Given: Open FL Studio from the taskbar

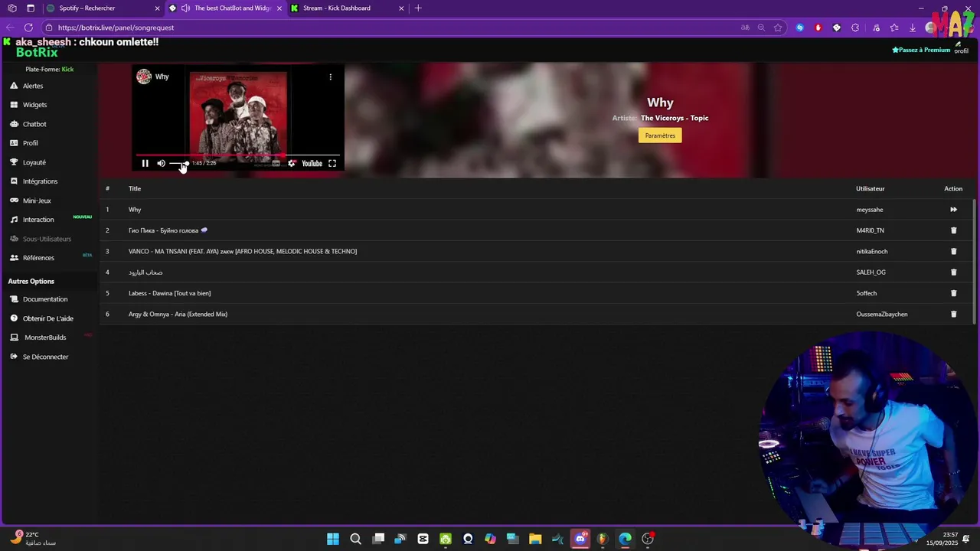Looking at the screenshot, I should pyautogui.click(x=603, y=539).
